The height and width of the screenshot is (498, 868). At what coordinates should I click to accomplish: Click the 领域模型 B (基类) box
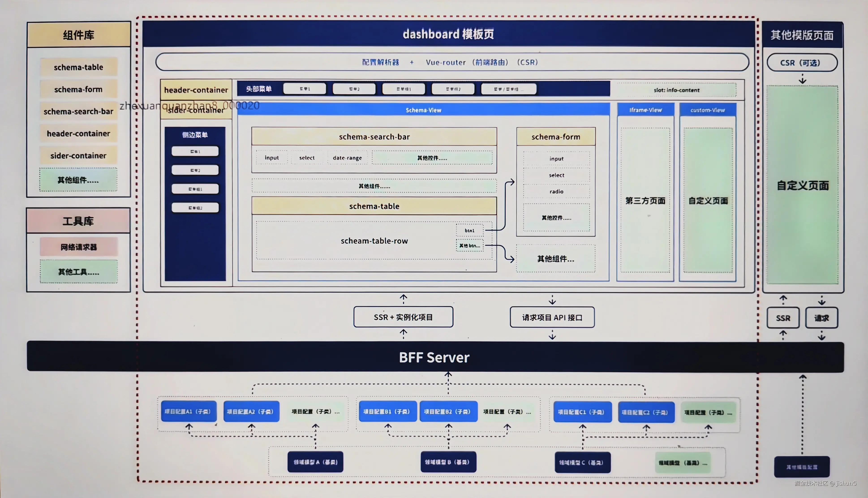coord(448,462)
